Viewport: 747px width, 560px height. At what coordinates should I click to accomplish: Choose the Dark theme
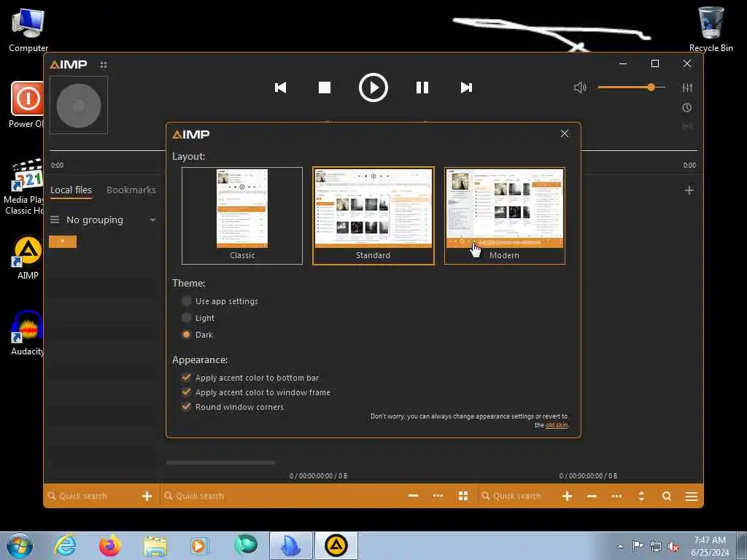tap(197, 334)
